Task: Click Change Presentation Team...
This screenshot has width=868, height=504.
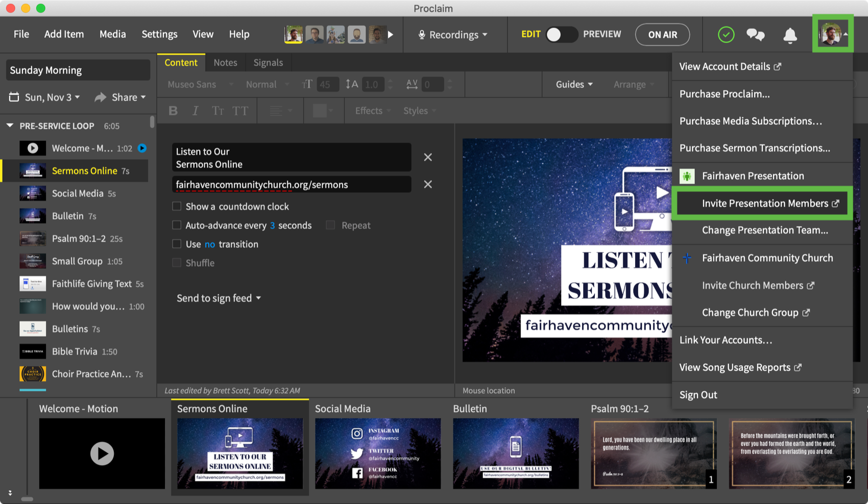Action: click(765, 230)
